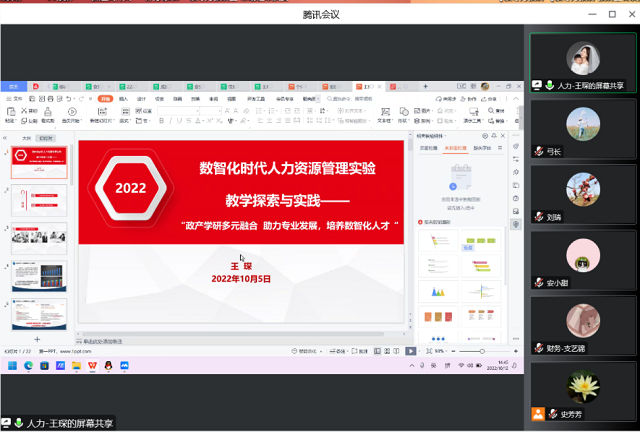Click the Text Box tool icon
This screenshot has height=432, width=640.
[385, 111]
